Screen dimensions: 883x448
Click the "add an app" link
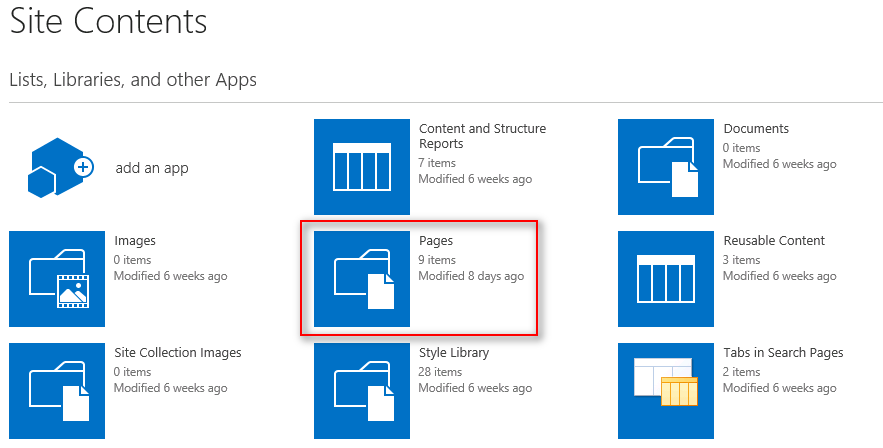pos(152,168)
